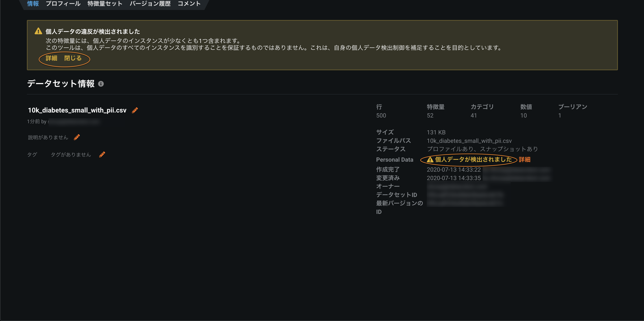Dismiss banner with 閉じる link

pos(73,58)
